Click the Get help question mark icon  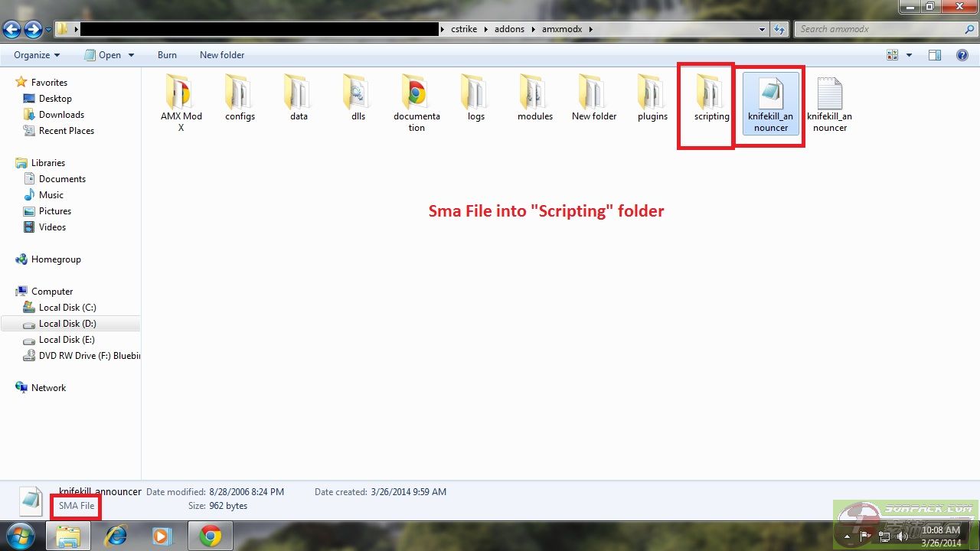(962, 55)
